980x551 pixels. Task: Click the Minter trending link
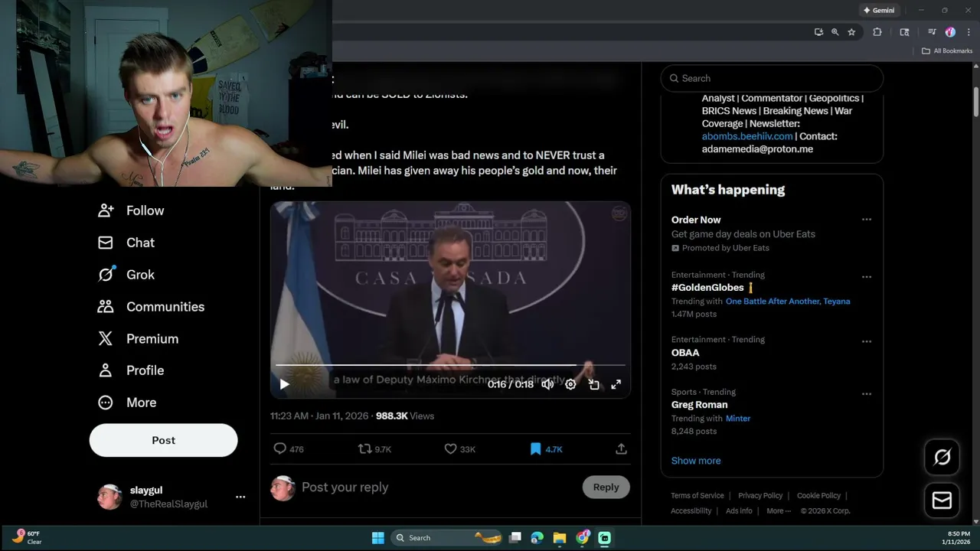point(738,419)
